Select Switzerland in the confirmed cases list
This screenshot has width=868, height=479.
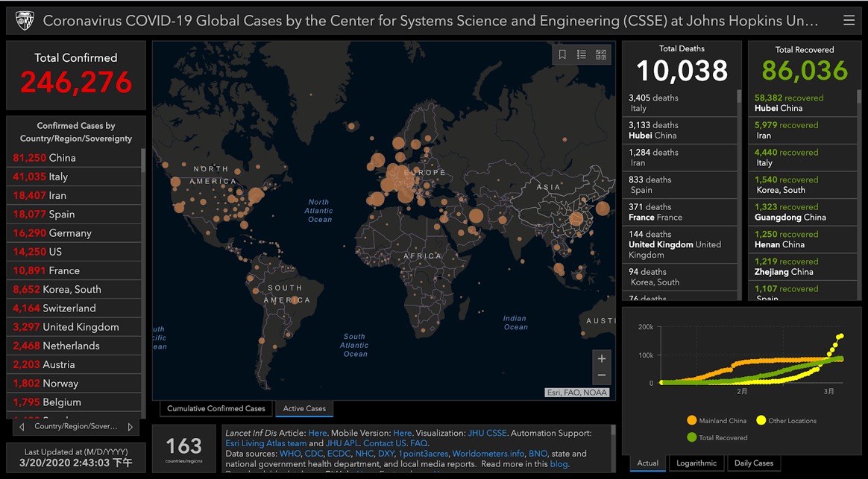pyautogui.click(x=74, y=308)
